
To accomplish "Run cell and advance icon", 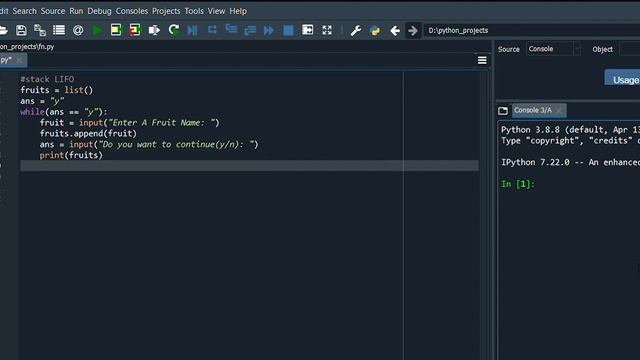I will [135, 30].
